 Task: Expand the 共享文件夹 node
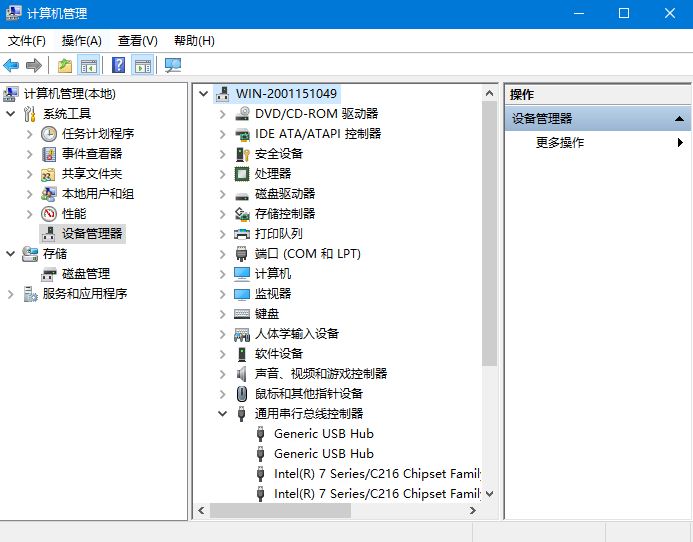[x=30, y=174]
